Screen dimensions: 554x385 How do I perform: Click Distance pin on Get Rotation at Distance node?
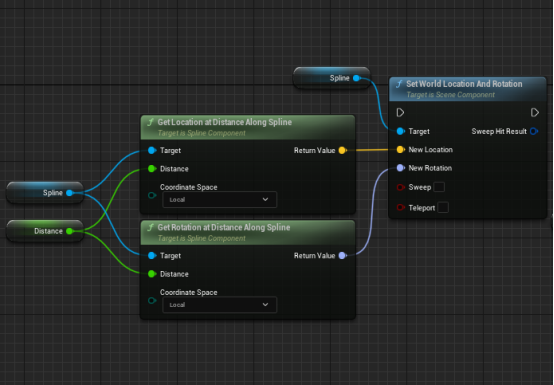click(152, 274)
